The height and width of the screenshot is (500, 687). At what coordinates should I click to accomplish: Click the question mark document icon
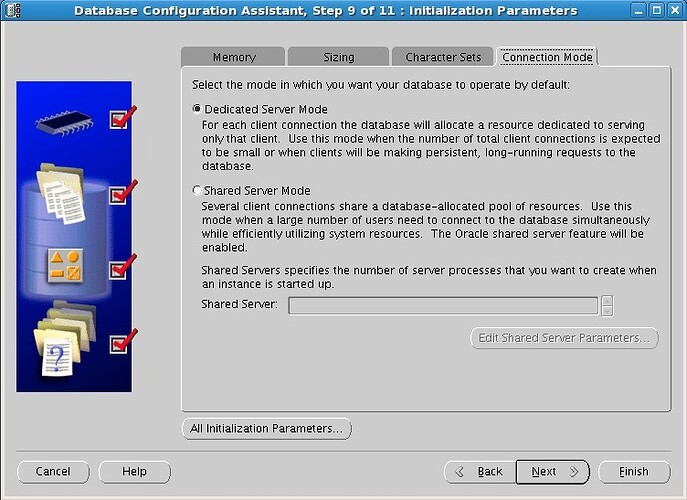pos(58,357)
